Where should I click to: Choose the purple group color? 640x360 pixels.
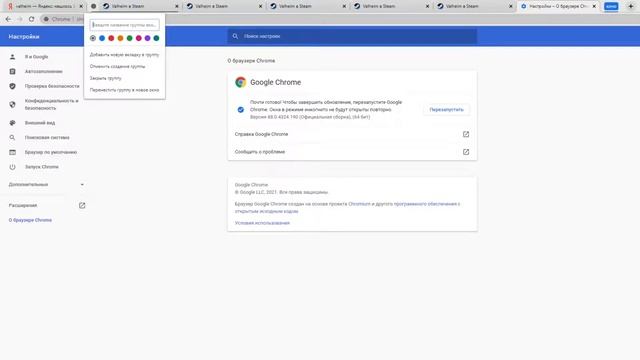147,38
